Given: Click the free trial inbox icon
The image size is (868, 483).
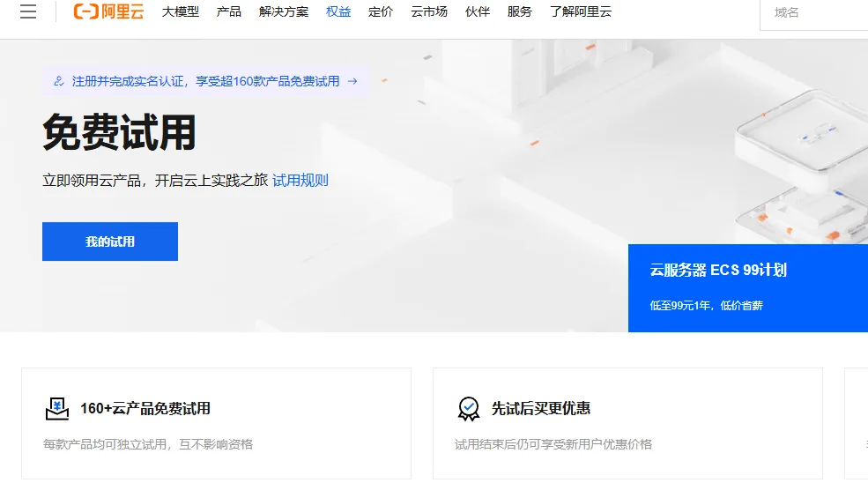Looking at the screenshot, I should point(57,409).
